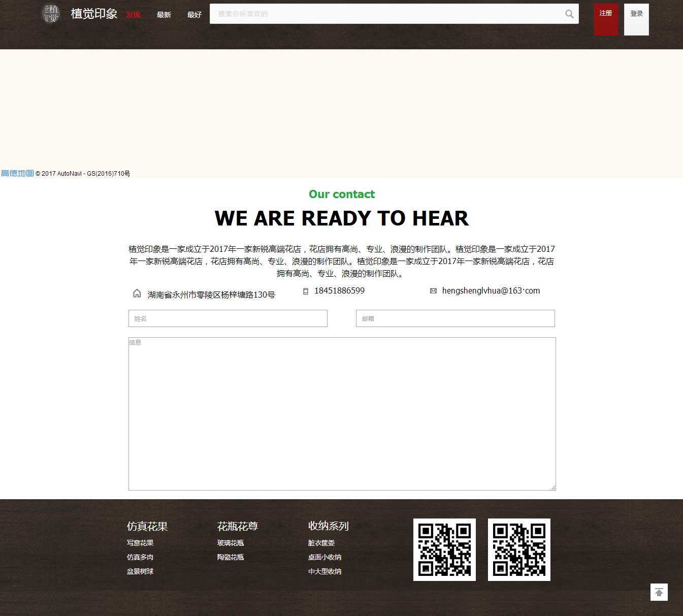Click the 姓名 input field
Viewport: 683px width, 616px height.
(227, 318)
